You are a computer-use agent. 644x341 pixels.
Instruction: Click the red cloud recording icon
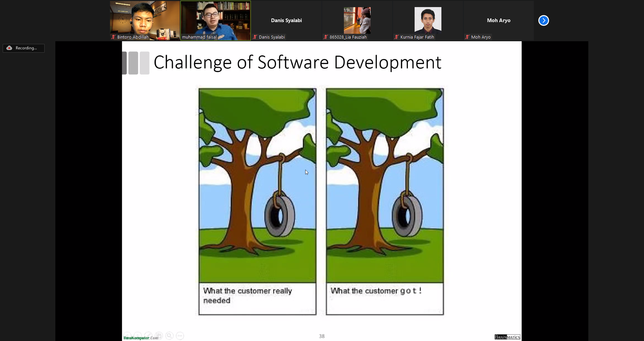pyautogui.click(x=9, y=48)
